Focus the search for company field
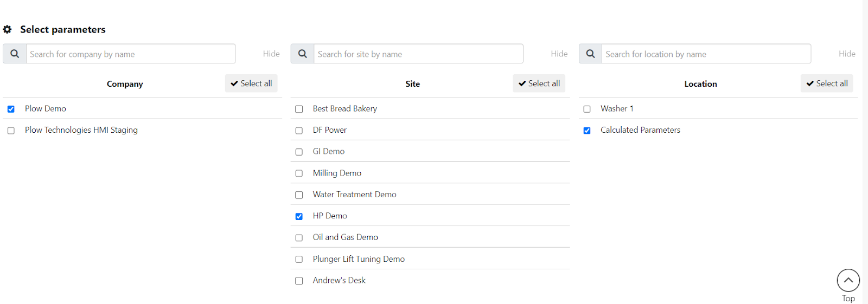The image size is (868, 304). (x=131, y=54)
